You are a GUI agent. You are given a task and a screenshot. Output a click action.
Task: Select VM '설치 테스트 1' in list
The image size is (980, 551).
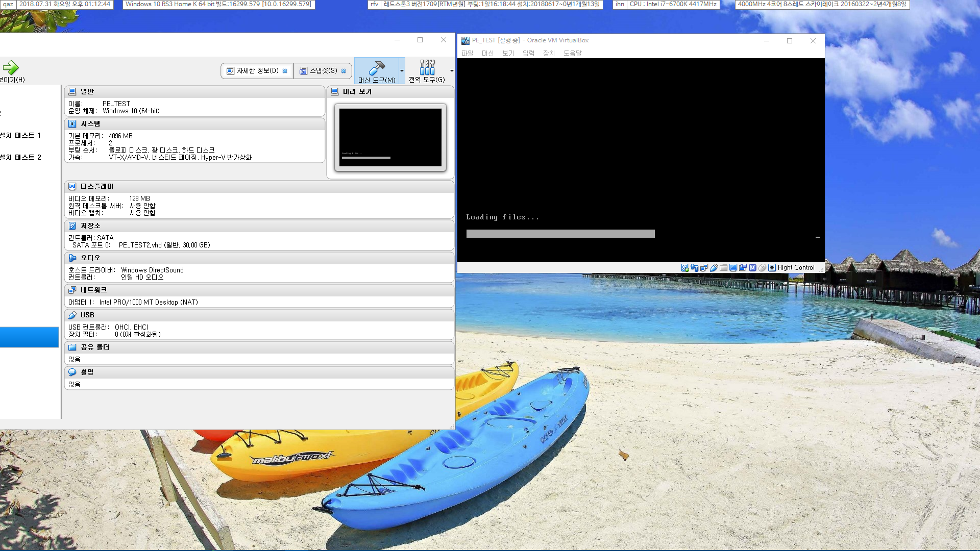click(20, 135)
